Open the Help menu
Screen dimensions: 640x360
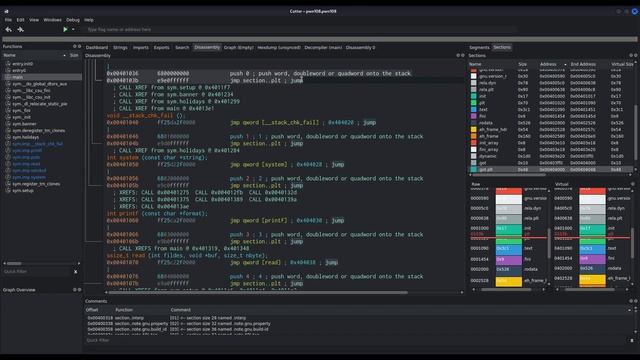89,20
